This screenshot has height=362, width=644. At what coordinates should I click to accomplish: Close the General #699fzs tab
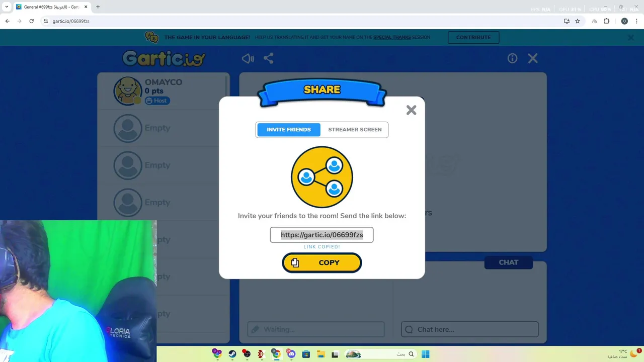[86, 7]
